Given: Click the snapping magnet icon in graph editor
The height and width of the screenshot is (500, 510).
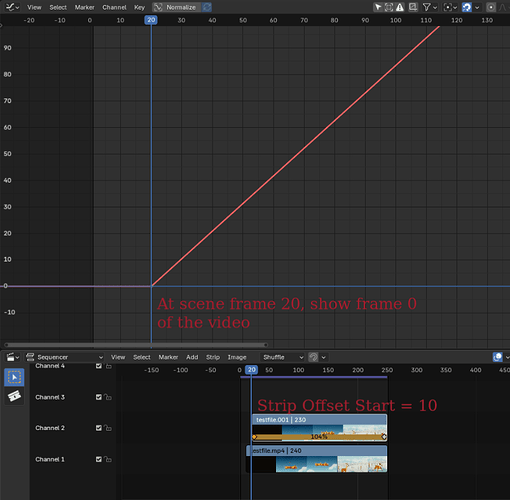Looking at the screenshot, I should click(x=467, y=7).
